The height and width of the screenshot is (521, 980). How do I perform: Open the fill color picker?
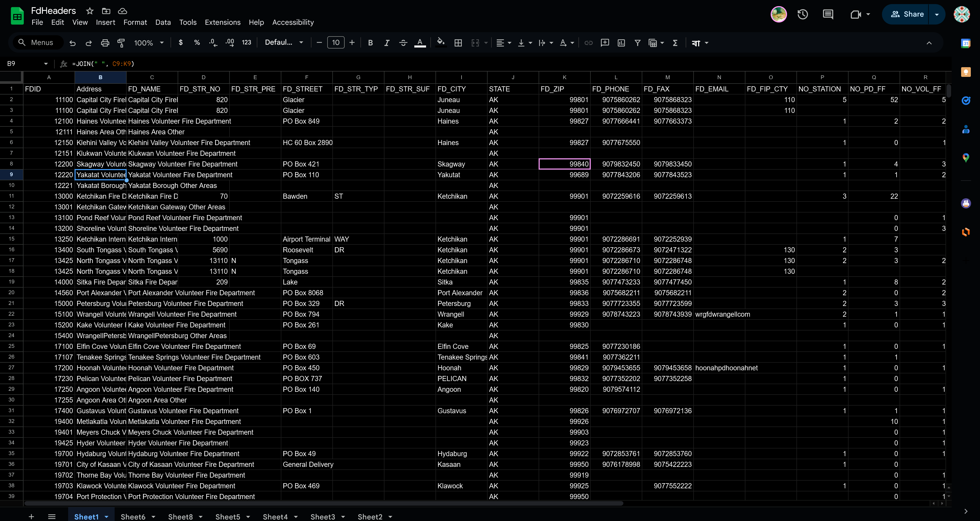tap(441, 42)
